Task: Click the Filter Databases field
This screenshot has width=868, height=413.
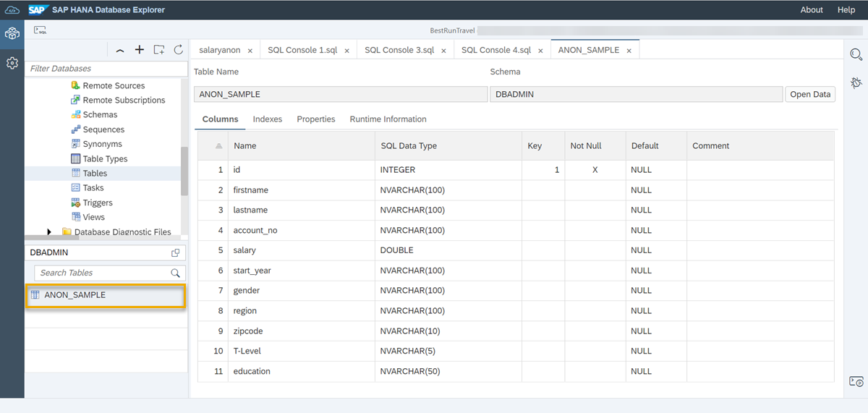Action: (x=107, y=68)
